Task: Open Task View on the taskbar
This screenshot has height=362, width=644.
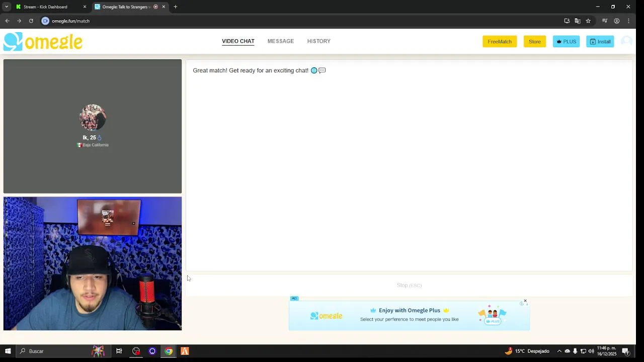Action: [119, 351]
